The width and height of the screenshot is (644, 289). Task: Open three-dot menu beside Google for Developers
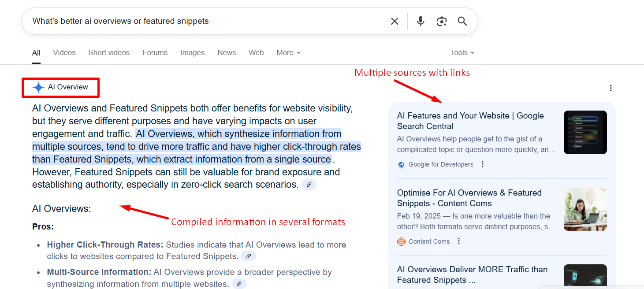click(x=483, y=164)
